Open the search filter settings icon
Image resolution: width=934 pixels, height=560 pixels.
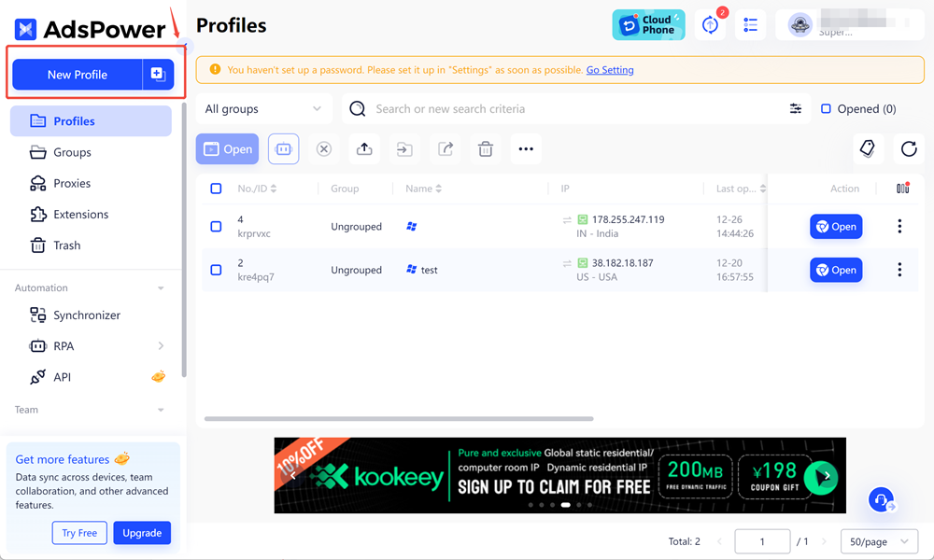point(795,109)
